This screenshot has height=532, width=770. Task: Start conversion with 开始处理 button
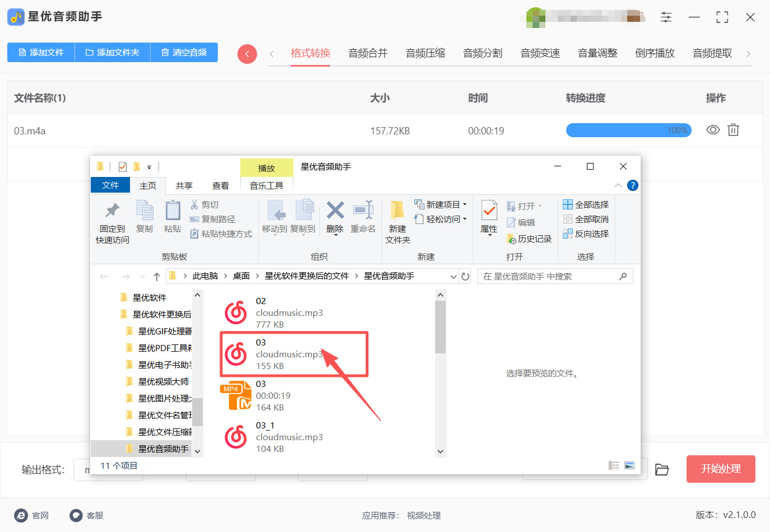(x=721, y=469)
